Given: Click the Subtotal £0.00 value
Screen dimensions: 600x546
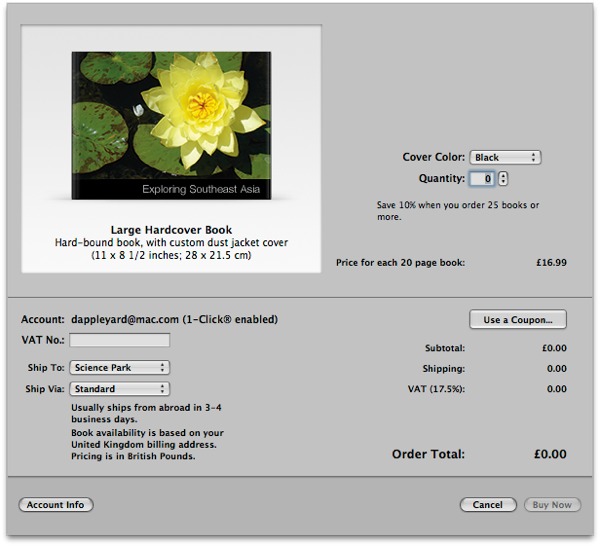Looking at the screenshot, I should coord(554,348).
